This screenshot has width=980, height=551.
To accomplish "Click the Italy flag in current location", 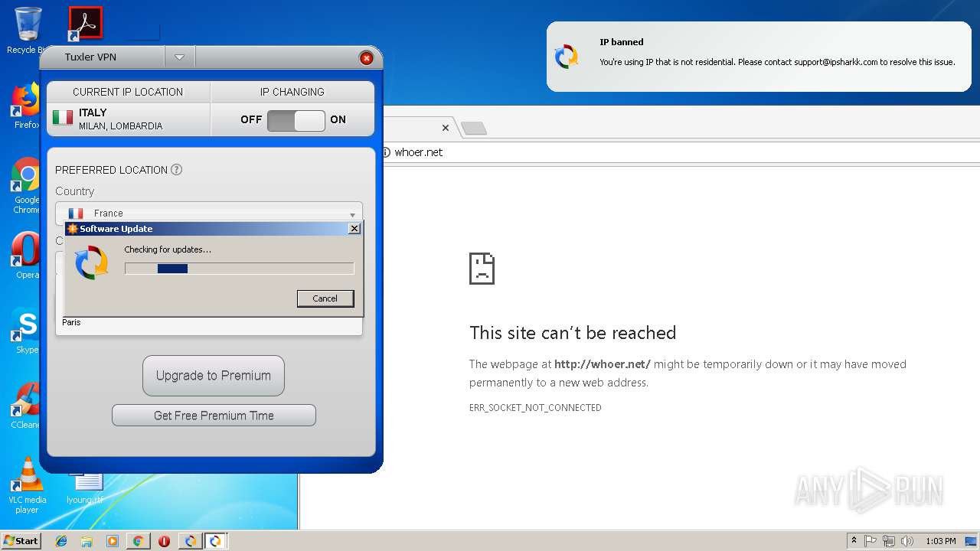I will click(63, 117).
